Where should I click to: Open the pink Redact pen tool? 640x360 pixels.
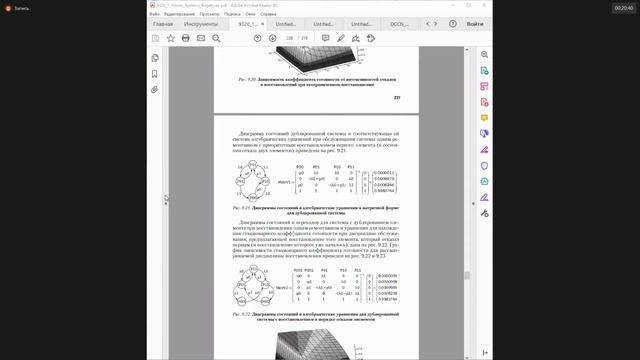pos(484,150)
